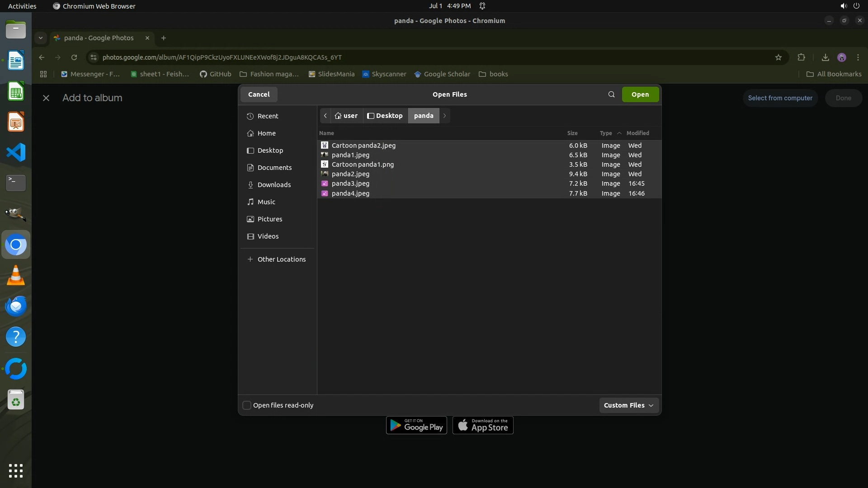This screenshot has height=488, width=868.
Task: Reload the page in Chromium
Action: click(74, 57)
